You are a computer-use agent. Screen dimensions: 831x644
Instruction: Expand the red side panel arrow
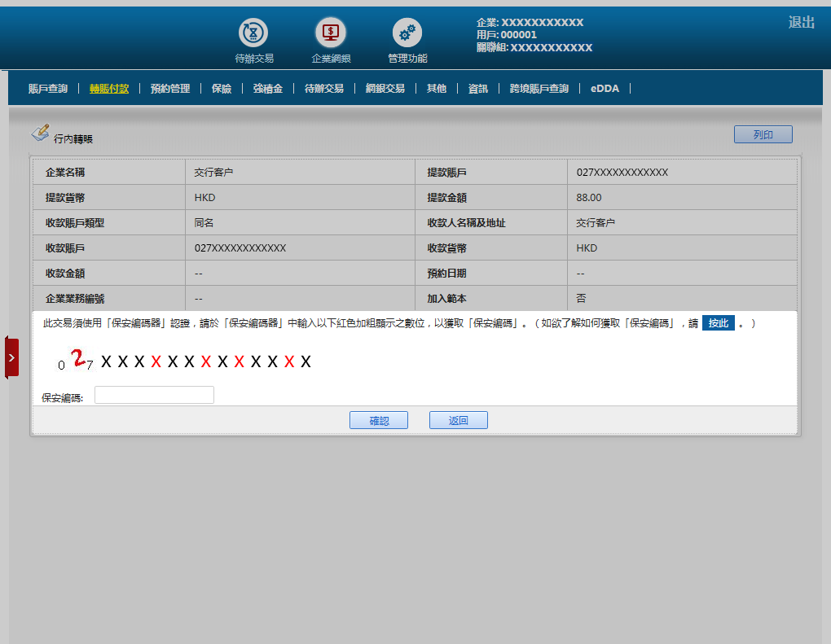[x=11, y=358]
